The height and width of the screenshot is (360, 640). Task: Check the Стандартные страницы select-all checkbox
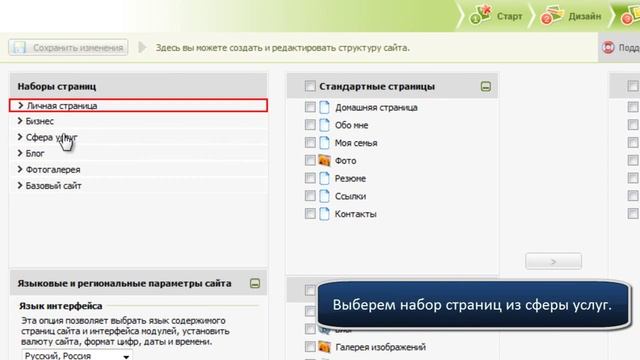point(310,86)
